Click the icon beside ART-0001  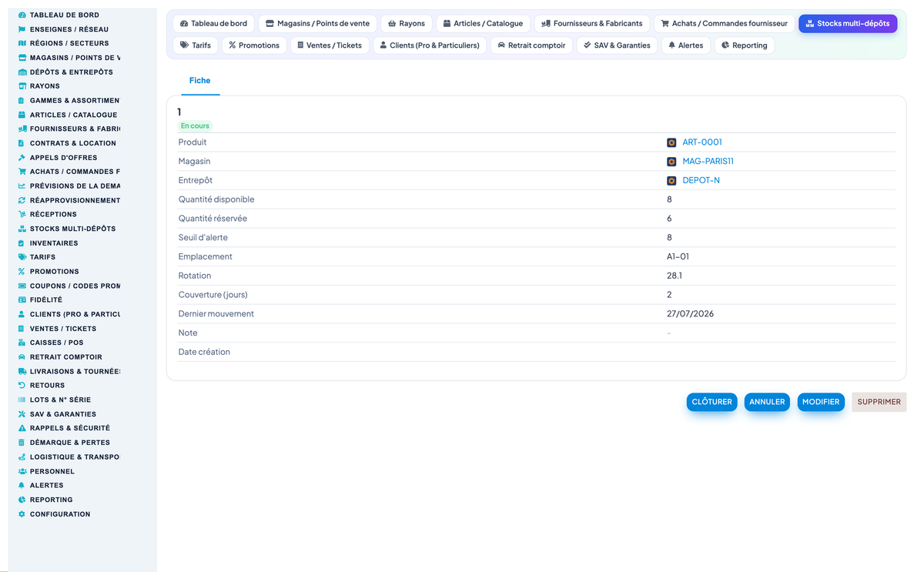(x=671, y=142)
